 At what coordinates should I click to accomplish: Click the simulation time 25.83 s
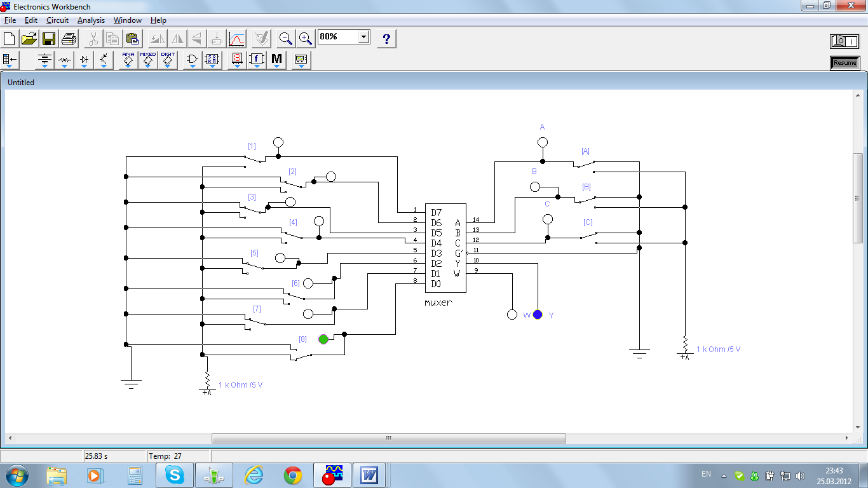[96, 456]
